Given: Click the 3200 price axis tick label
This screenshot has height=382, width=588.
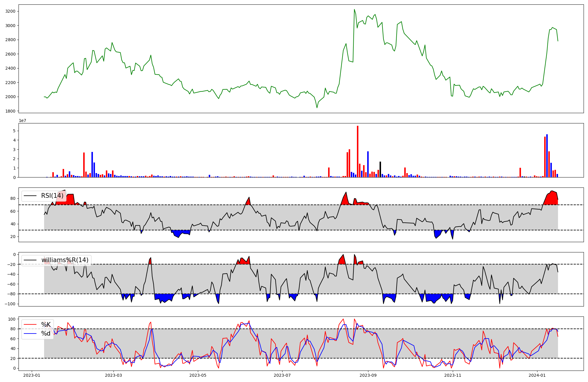Looking at the screenshot, I should click(10, 11).
